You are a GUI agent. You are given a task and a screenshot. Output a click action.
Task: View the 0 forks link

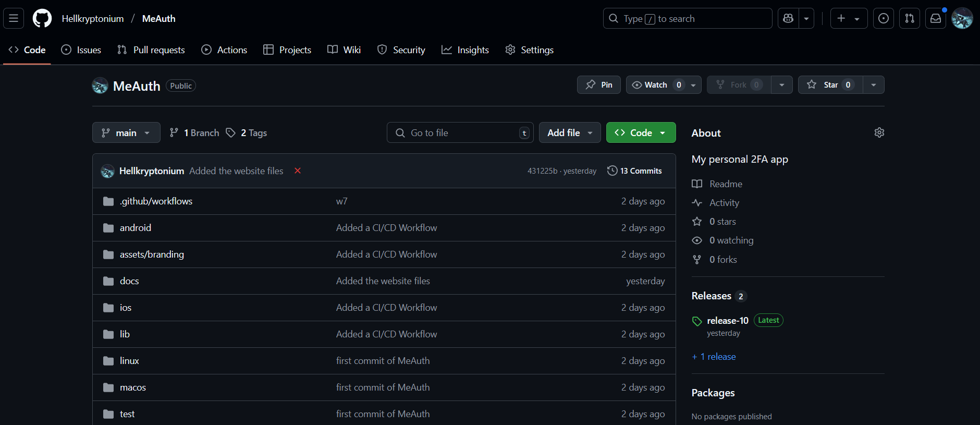[x=715, y=259]
